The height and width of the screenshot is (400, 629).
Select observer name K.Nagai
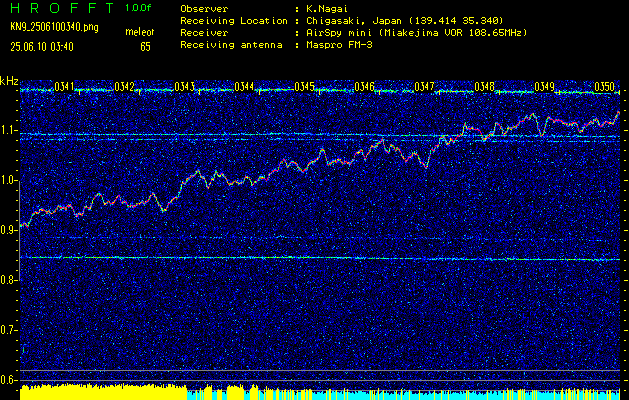tap(327, 9)
